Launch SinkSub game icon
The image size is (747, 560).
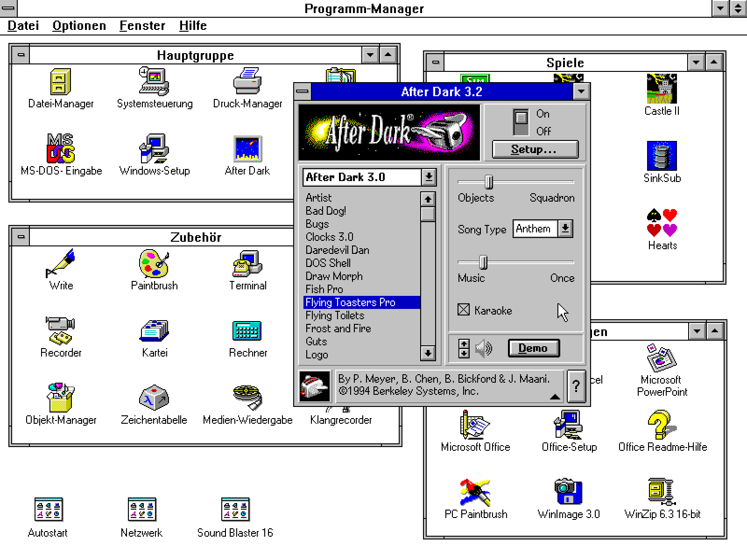(x=662, y=156)
